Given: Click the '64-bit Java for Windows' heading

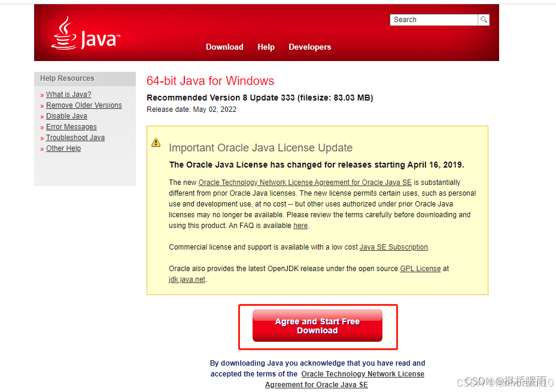Looking at the screenshot, I should 210,81.
